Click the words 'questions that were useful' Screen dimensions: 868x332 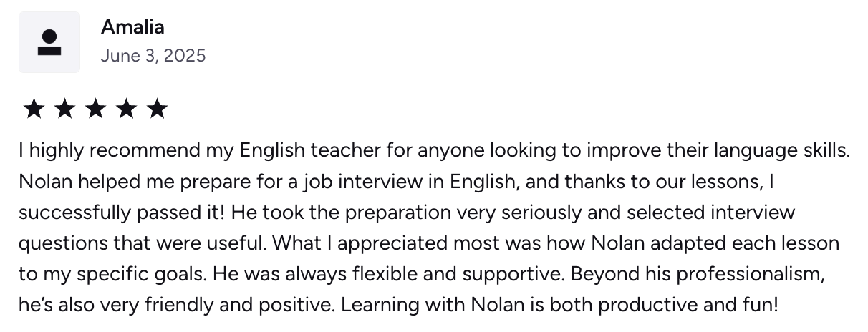[142, 243]
